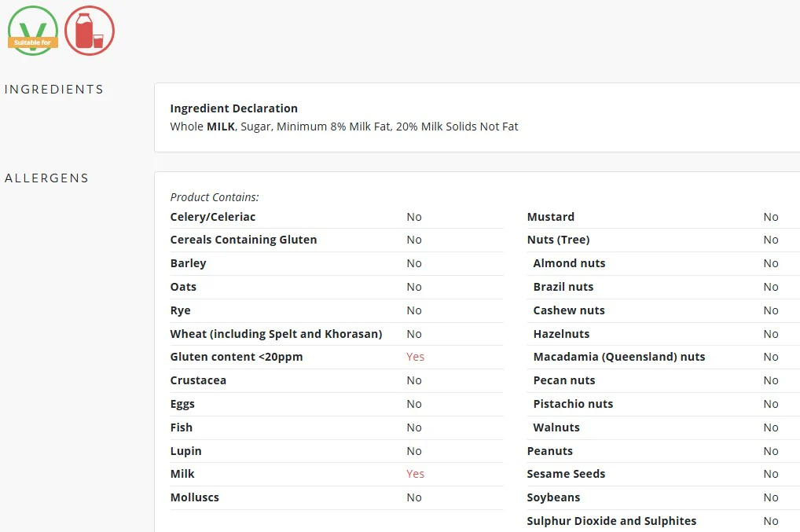Select the Molluscs allergen row label
This screenshot has width=800, height=532.
[194, 498]
